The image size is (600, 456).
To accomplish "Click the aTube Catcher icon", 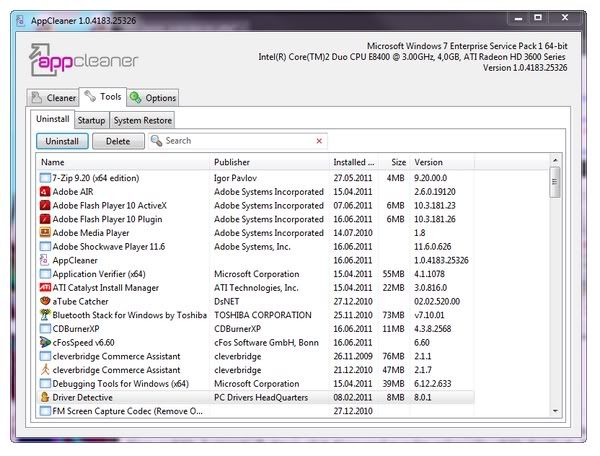I will point(45,301).
